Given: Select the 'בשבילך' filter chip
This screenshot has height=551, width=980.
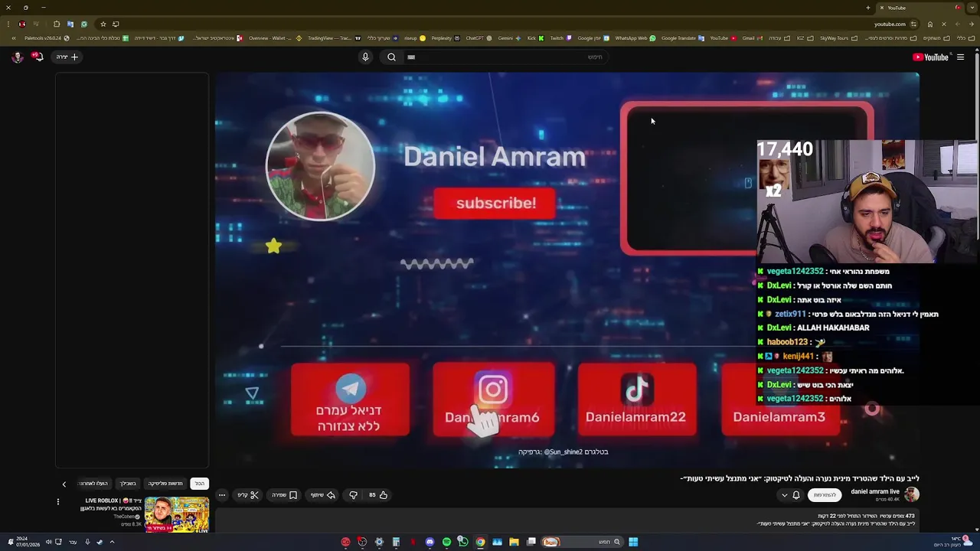Looking at the screenshot, I should (128, 484).
